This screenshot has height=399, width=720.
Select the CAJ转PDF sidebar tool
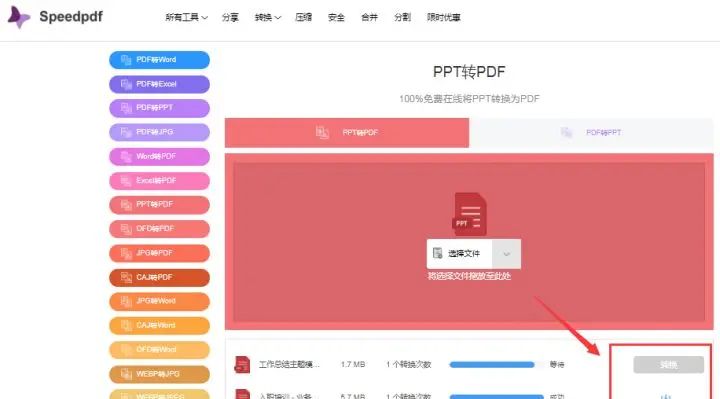159,277
